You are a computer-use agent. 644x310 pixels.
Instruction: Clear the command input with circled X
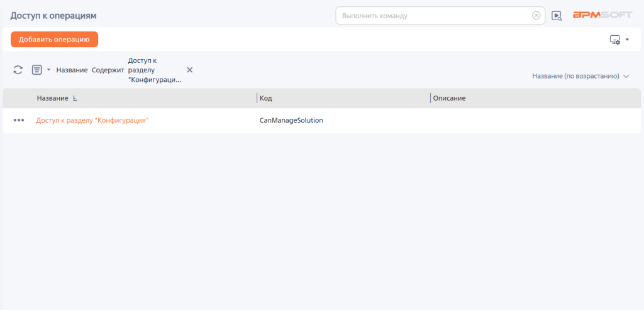(x=536, y=16)
